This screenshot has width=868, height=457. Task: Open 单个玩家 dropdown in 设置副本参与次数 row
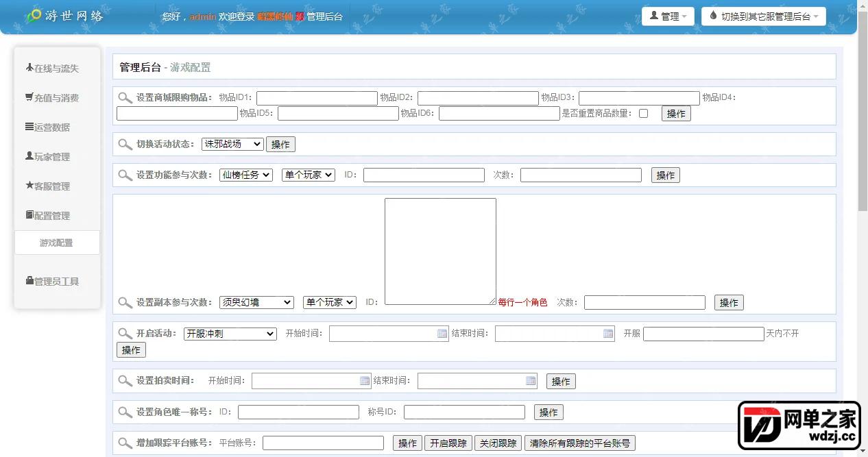pos(330,302)
